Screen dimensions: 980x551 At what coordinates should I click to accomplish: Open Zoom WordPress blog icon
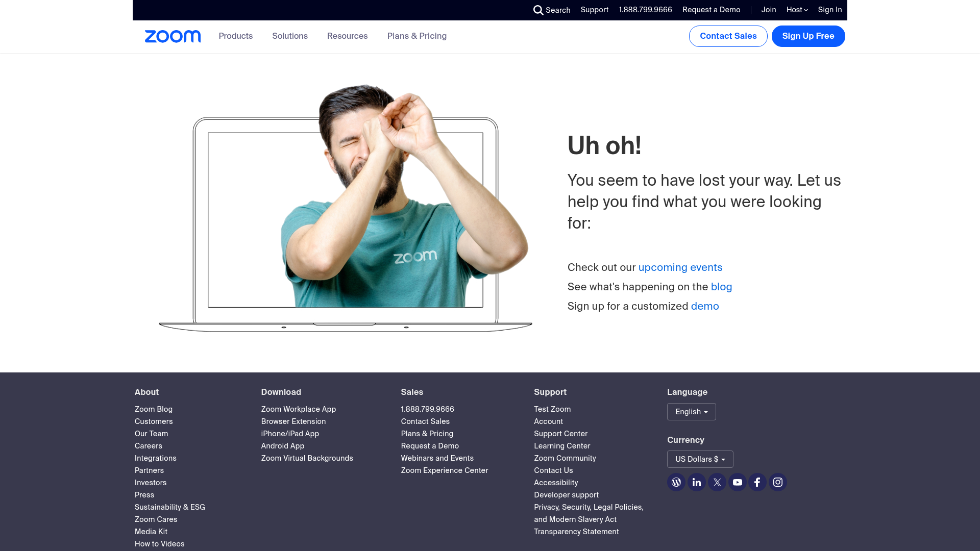click(676, 482)
